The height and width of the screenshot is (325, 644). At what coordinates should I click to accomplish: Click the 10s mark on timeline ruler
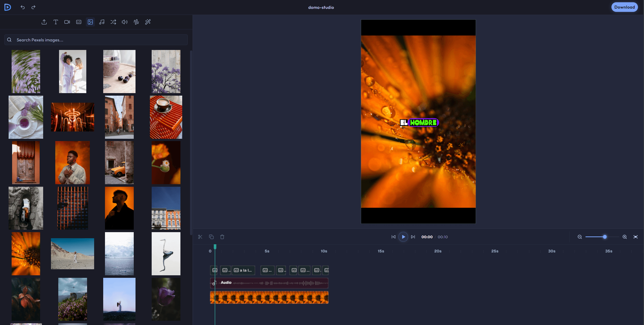[x=324, y=251]
